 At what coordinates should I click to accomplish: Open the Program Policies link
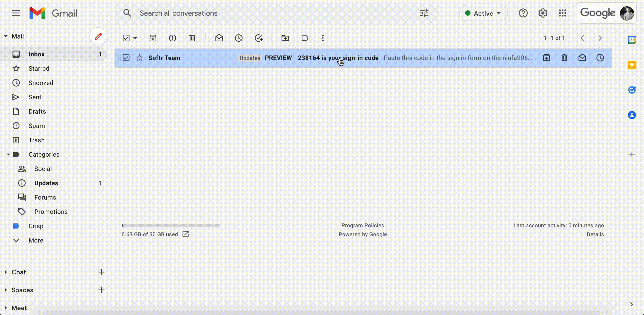pos(362,225)
